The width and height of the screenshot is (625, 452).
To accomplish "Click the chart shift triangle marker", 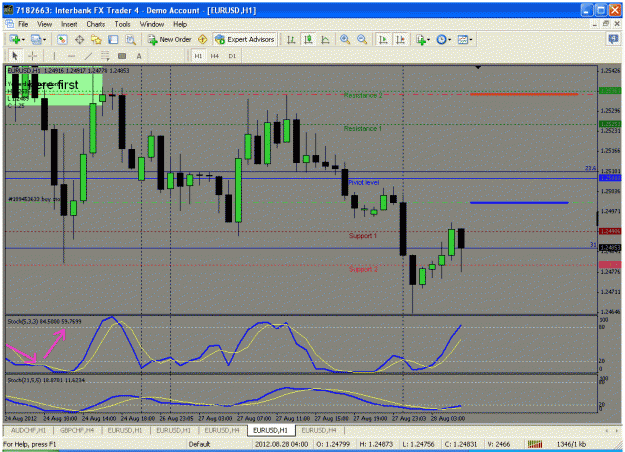I will [478, 67].
